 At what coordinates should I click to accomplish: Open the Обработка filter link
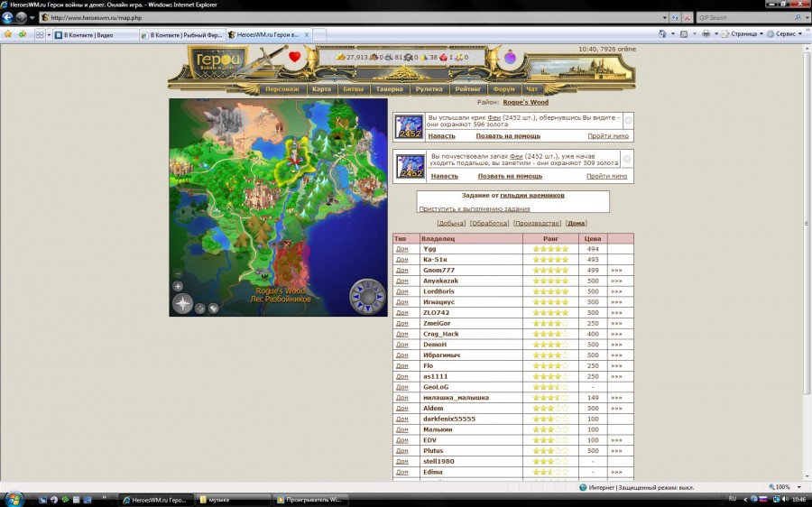click(489, 223)
